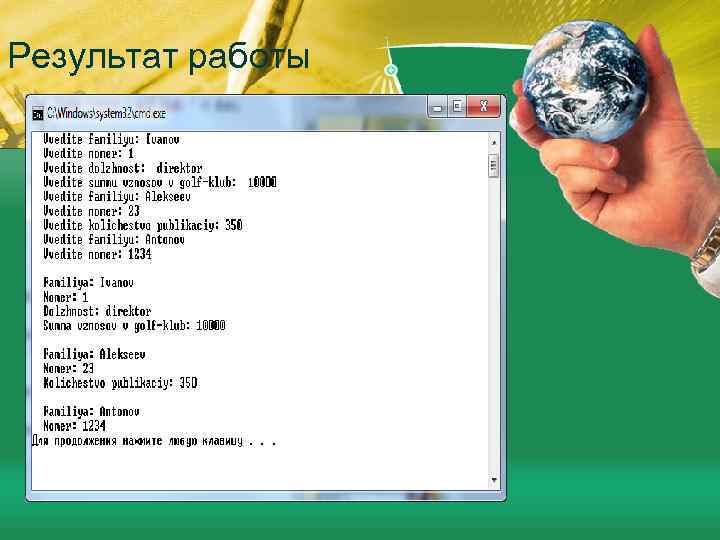Maximize the cmd.exe window
The image size is (720, 540).
[x=457, y=107]
